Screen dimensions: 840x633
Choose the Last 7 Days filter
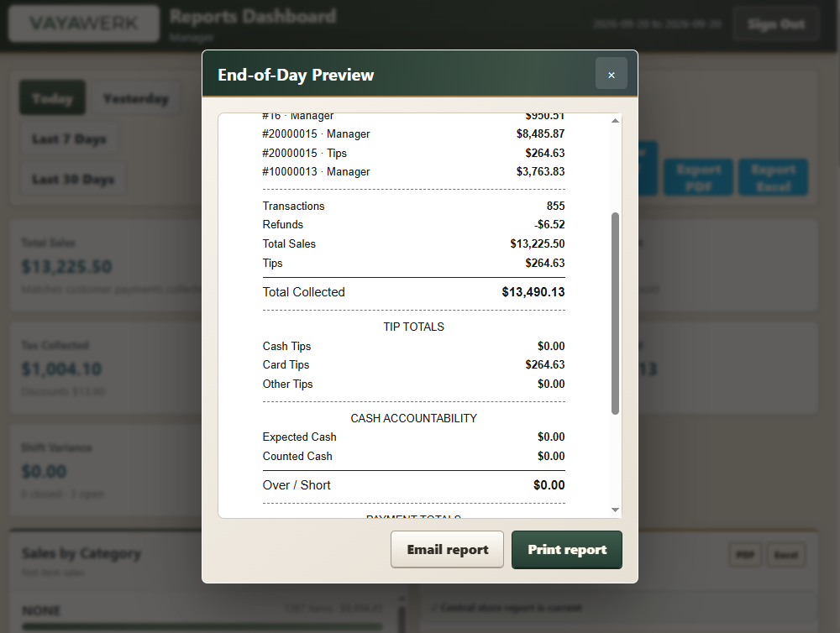pyautogui.click(x=69, y=139)
